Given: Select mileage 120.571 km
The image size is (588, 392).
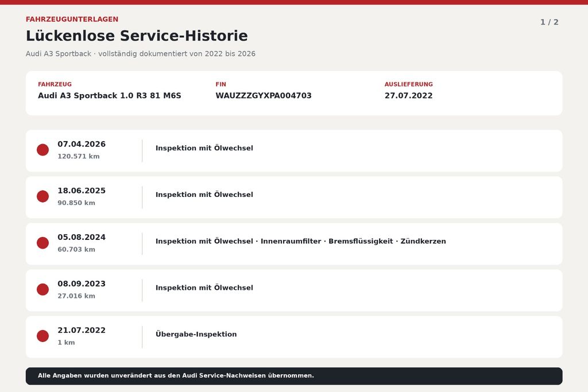Looking at the screenshot, I should point(79,156).
